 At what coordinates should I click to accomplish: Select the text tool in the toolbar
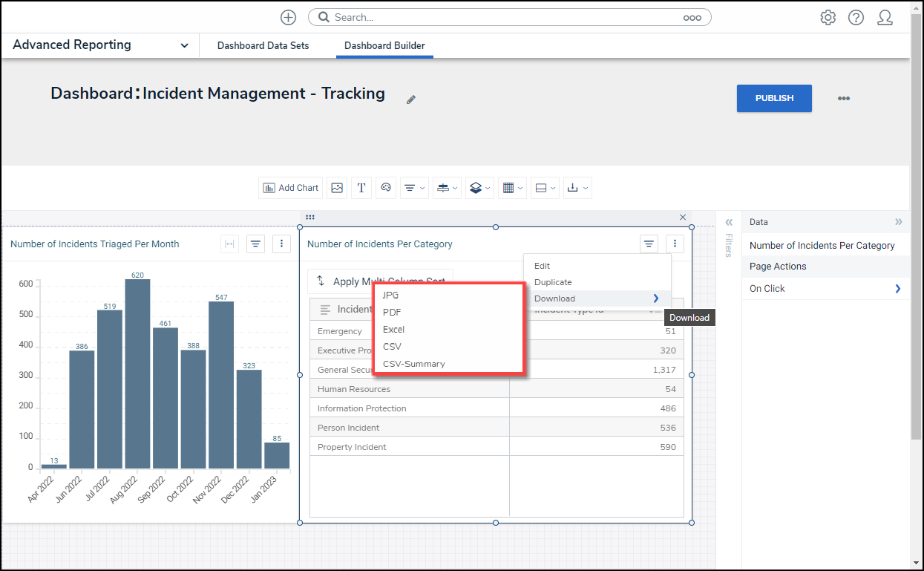click(361, 188)
